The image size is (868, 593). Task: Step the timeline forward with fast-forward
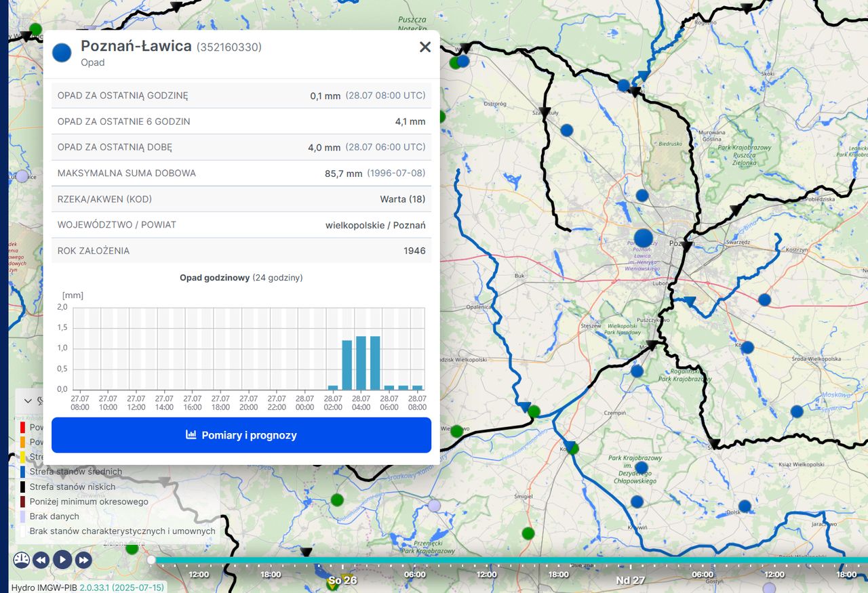tap(83, 560)
